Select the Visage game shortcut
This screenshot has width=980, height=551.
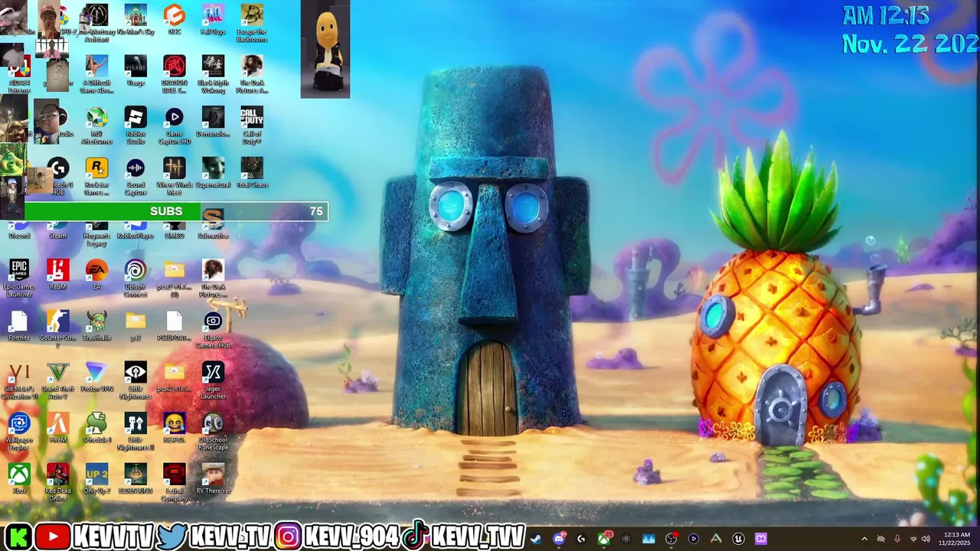pos(136,71)
